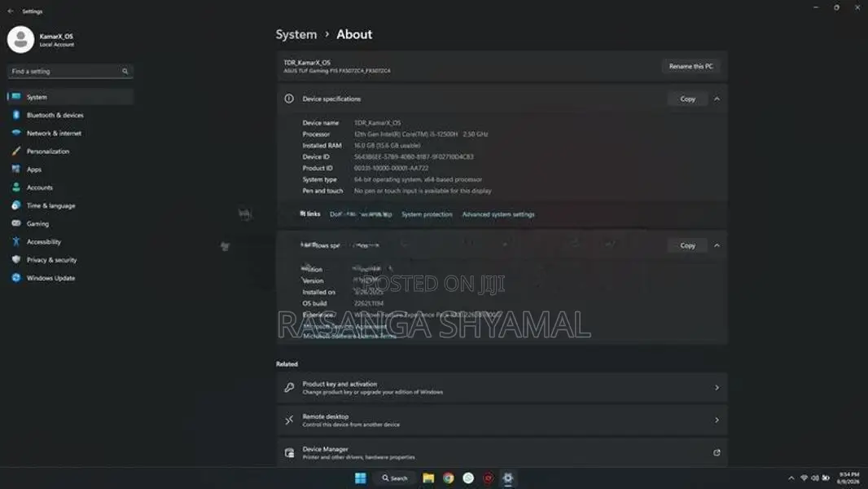This screenshot has height=489, width=868.
Task: Click the Device specifications info icon
Action: coord(289,99)
